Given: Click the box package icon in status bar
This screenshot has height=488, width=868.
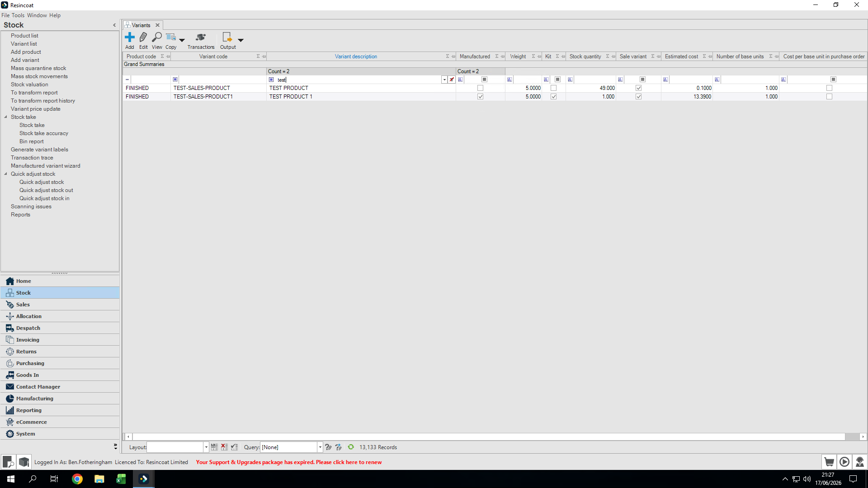Looking at the screenshot, I should point(24,462).
